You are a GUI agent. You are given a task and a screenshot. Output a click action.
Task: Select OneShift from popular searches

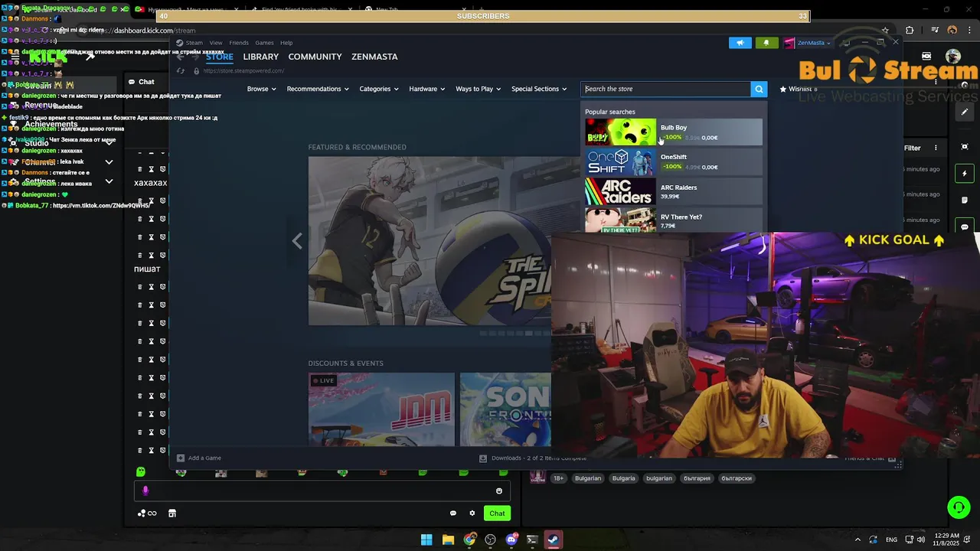point(674,161)
